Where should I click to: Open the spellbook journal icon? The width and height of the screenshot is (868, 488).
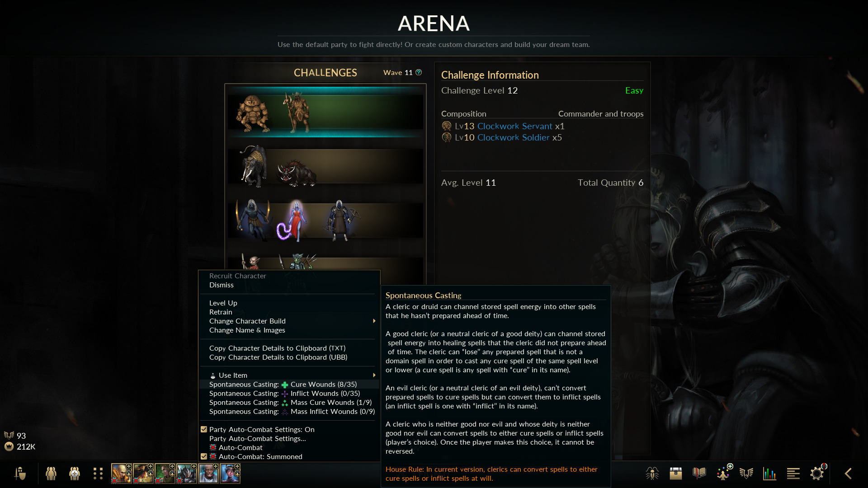point(699,474)
